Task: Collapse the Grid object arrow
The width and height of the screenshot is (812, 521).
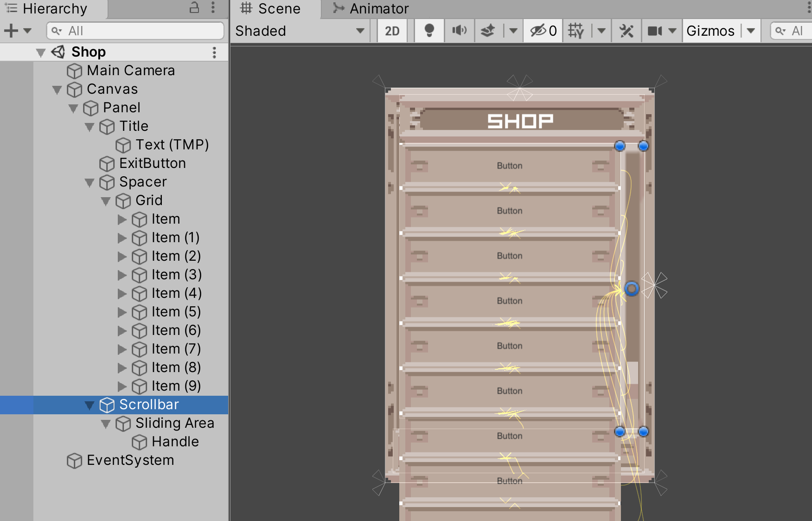Action: click(x=106, y=201)
